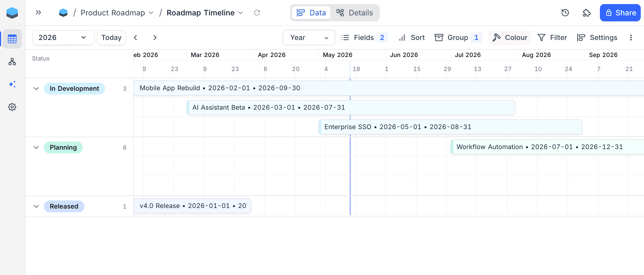Image resolution: width=644 pixels, height=275 pixels.
Task: Click the May 2026 month header
Action: [338, 55]
